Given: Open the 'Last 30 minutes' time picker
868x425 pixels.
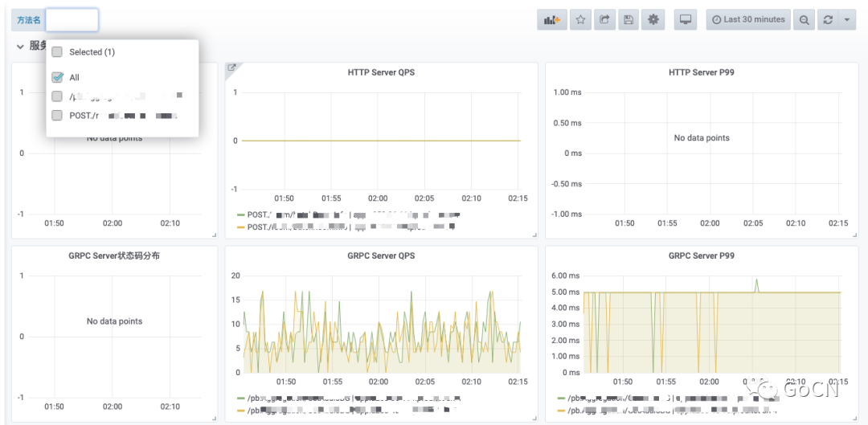Looking at the screenshot, I should (x=748, y=20).
